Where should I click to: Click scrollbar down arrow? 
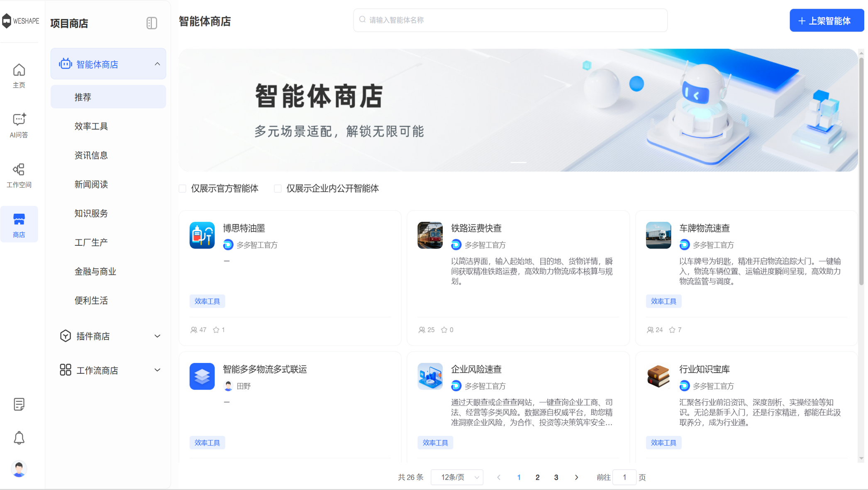pyautogui.click(x=861, y=458)
